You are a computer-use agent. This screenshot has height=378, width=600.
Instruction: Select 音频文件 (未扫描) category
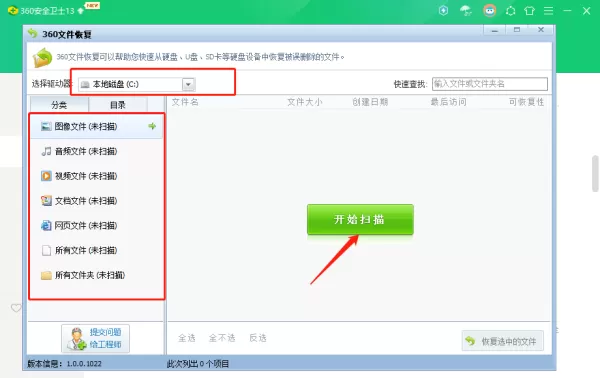coord(96,151)
